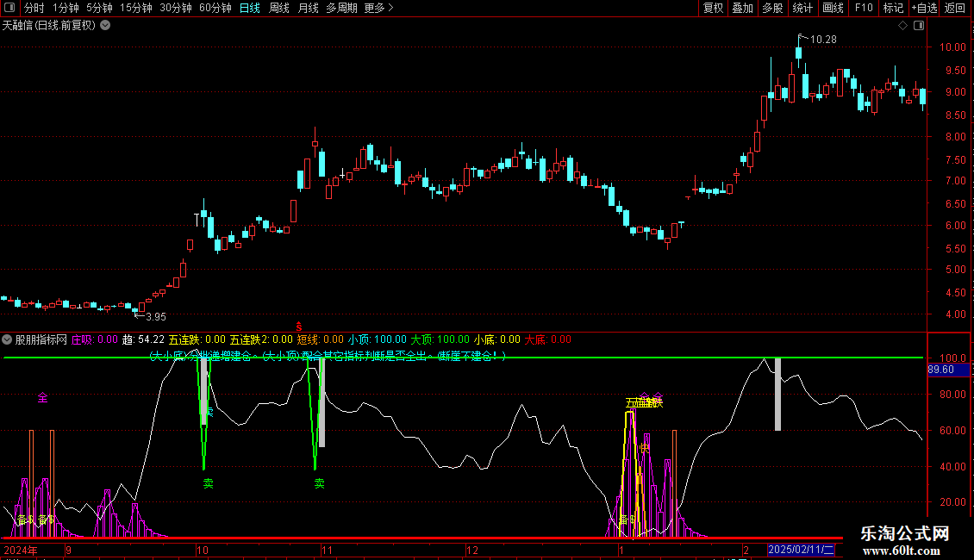Switch to 日线 daily chart
Viewport: 974px width, 560px height.
[250, 8]
